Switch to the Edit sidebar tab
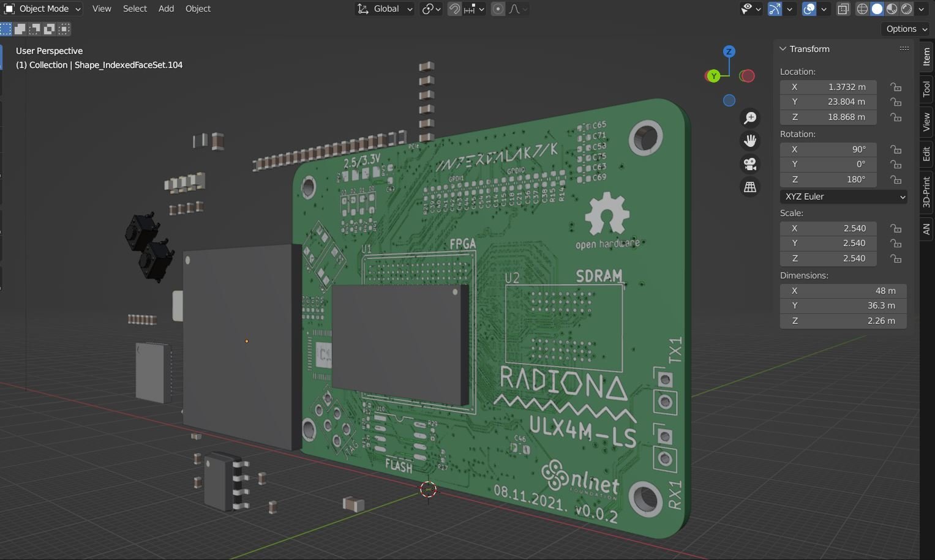This screenshot has height=560, width=935. (x=926, y=154)
